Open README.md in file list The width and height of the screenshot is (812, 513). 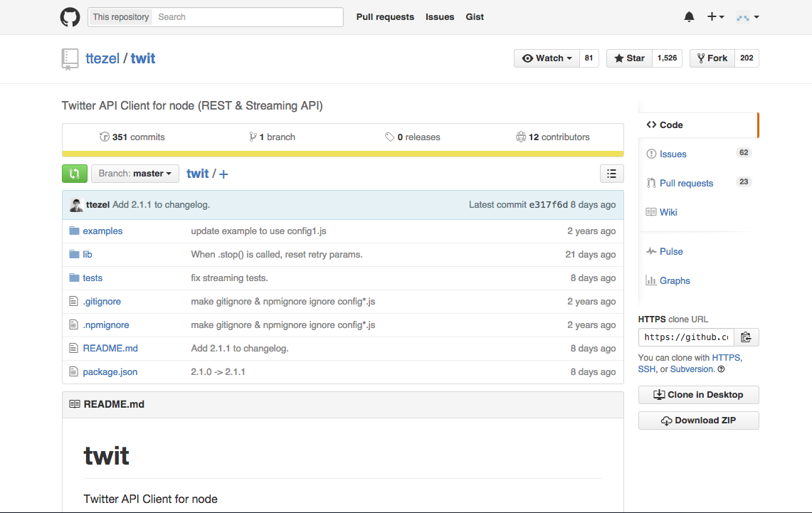pyautogui.click(x=110, y=349)
